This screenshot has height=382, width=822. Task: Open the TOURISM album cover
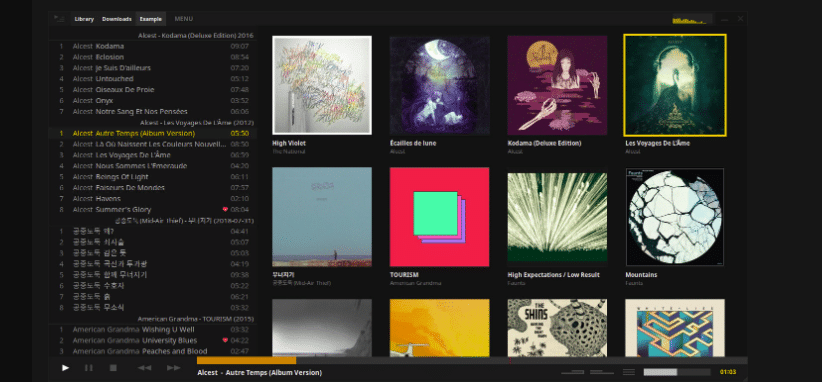point(439,217)
